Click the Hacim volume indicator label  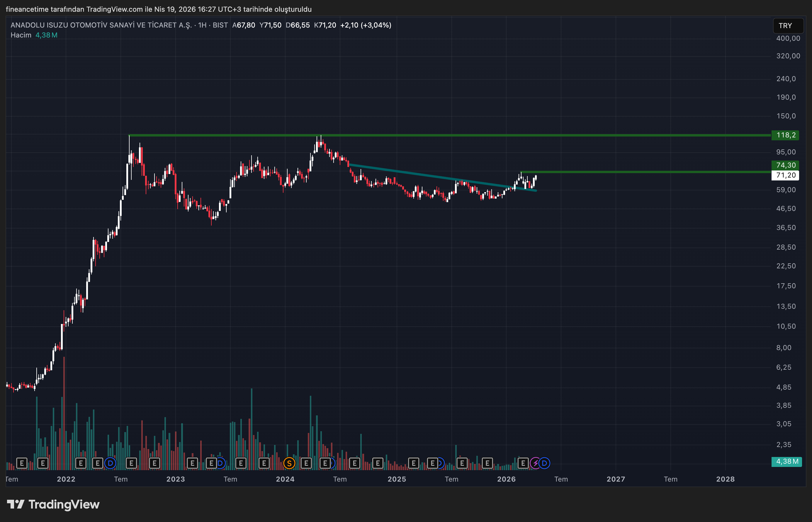coord(21,35)
